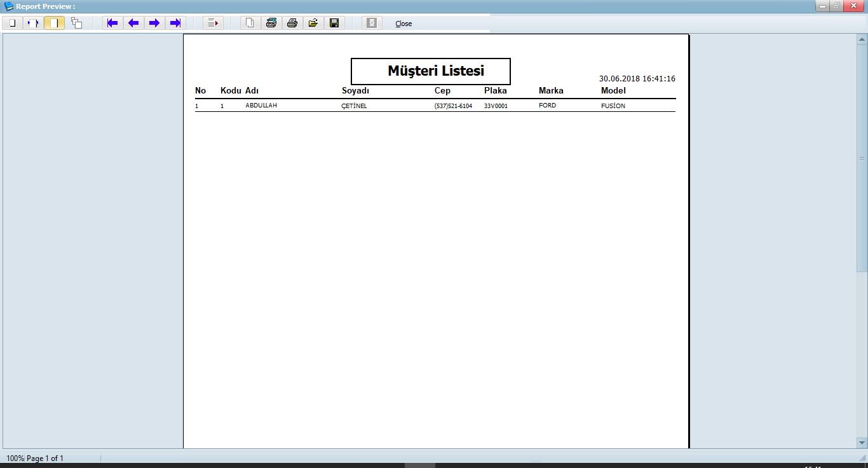868x468 pixels.
Task: Open a saved report file
Action: [313, 24]
